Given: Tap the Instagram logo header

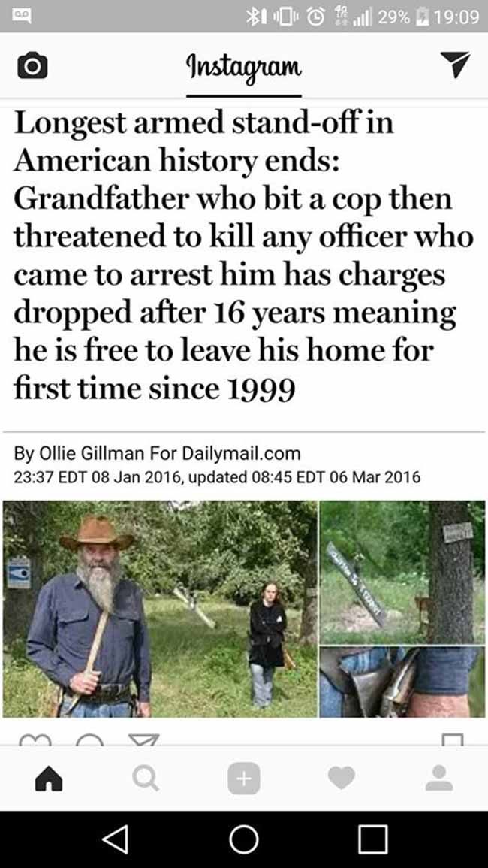Looking at the screenshot, I should [x=244, y=68].
